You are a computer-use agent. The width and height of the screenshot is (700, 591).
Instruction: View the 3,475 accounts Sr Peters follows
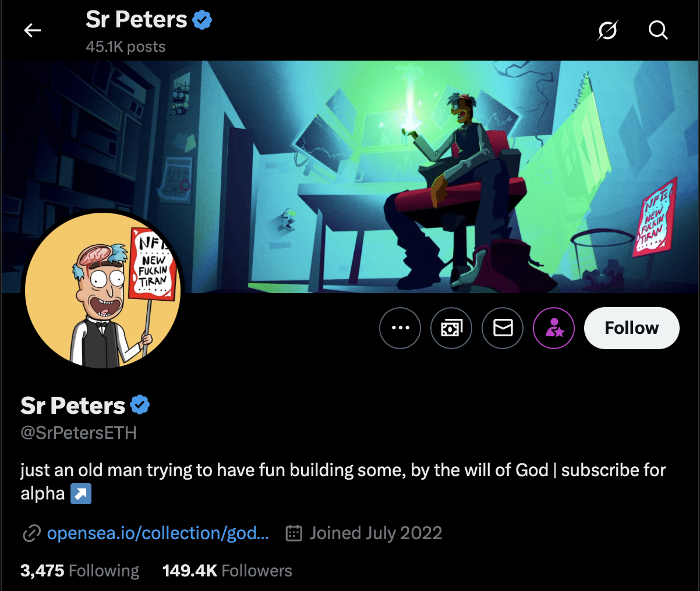point(80,570)
